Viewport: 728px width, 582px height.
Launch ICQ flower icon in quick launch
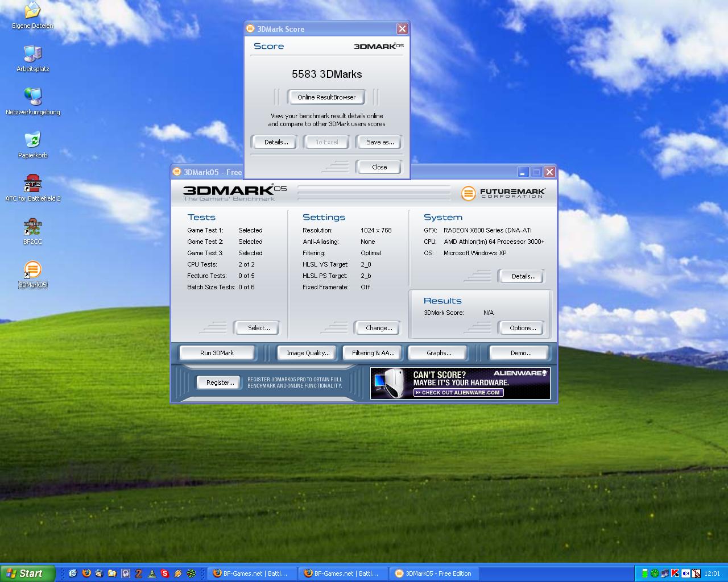191,573
